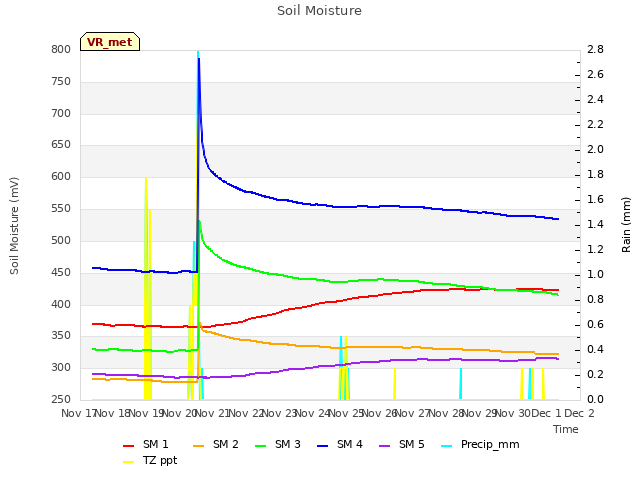The height and width of the screenshot is (480, 640).
Task: Click the red SM 1 legend swatch
Action: [x=129, y=446]
